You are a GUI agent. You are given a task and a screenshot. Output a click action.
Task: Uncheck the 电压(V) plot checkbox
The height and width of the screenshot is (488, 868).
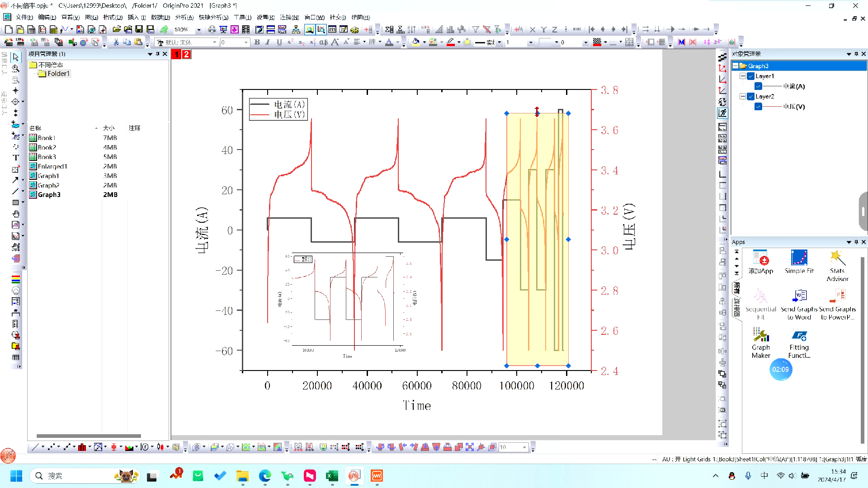(759, 107)
